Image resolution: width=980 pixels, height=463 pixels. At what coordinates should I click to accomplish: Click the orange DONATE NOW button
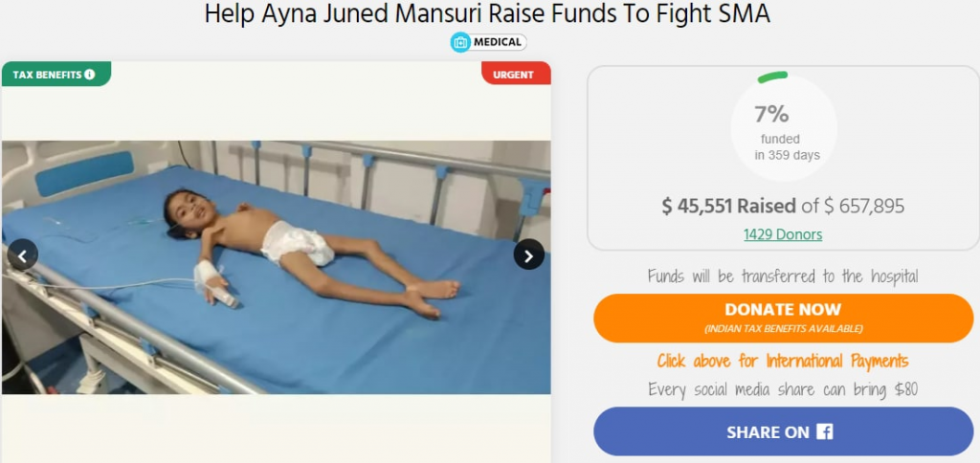pyautogui.click(x=783, y=318)
